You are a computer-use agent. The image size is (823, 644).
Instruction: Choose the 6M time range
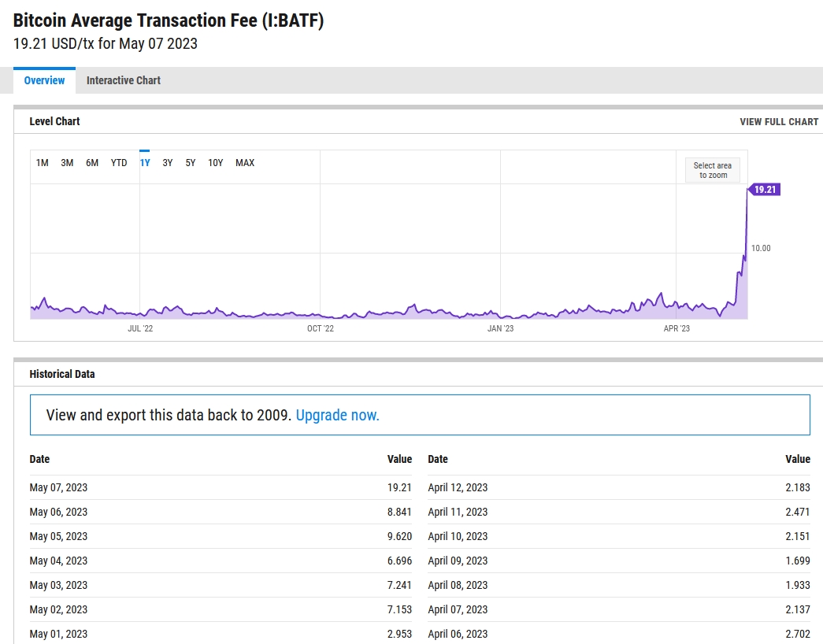point(92,163)
